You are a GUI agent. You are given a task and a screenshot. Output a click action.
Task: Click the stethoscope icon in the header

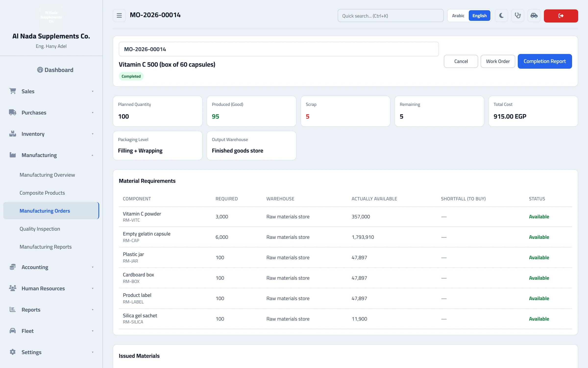(x=517, y=16)
